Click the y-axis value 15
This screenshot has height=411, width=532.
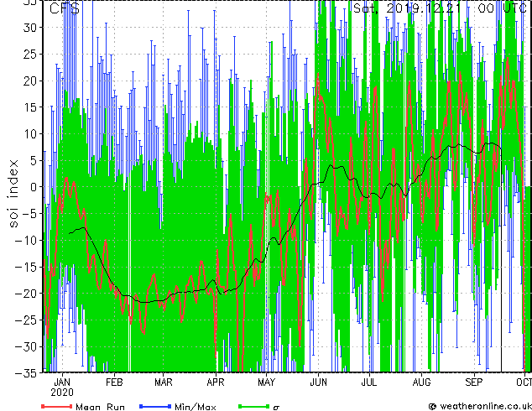click(x=30, y=107)
